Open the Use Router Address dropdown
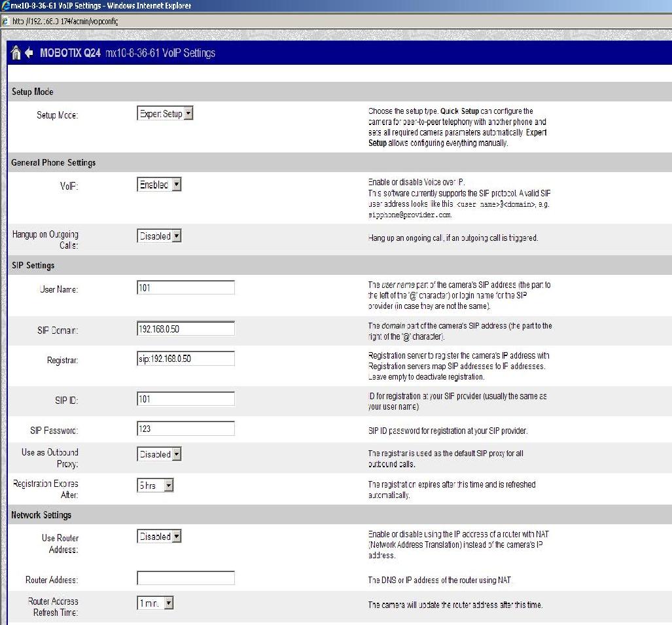This screenshot has width=672, height=625. (159, 536)
